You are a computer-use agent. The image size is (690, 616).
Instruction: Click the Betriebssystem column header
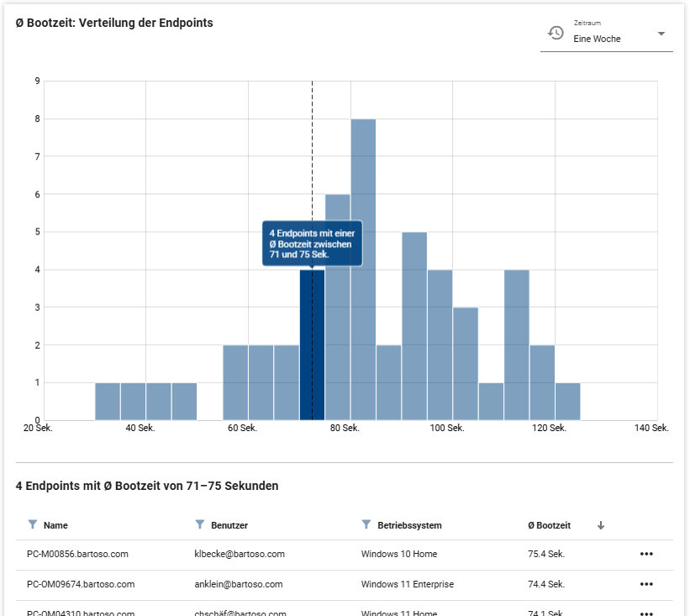coord(409,525)
